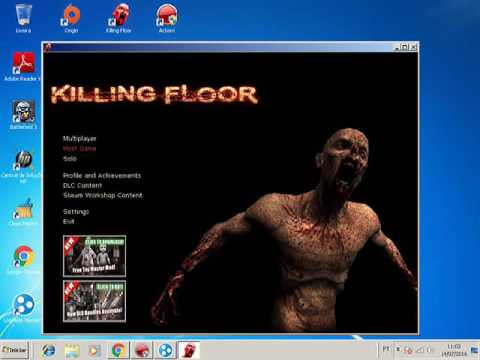Viewport: 480px width, 360px height.
Task: Open the Killing Floor desktop shortcut
Action: 119,18
